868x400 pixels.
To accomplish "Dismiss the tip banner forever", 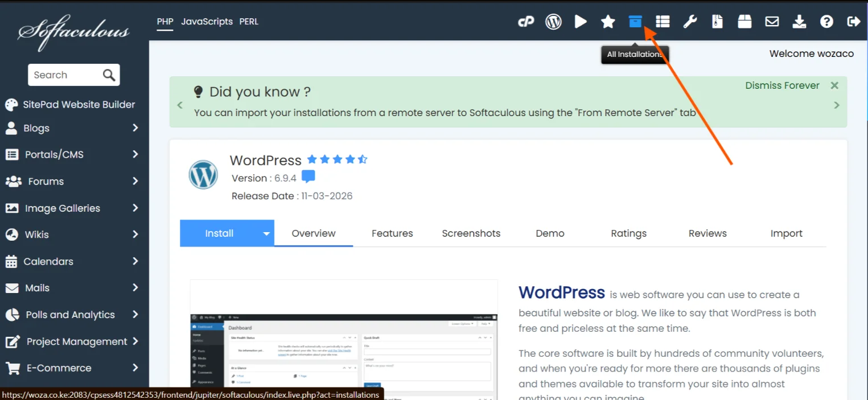I will (781, 85).
